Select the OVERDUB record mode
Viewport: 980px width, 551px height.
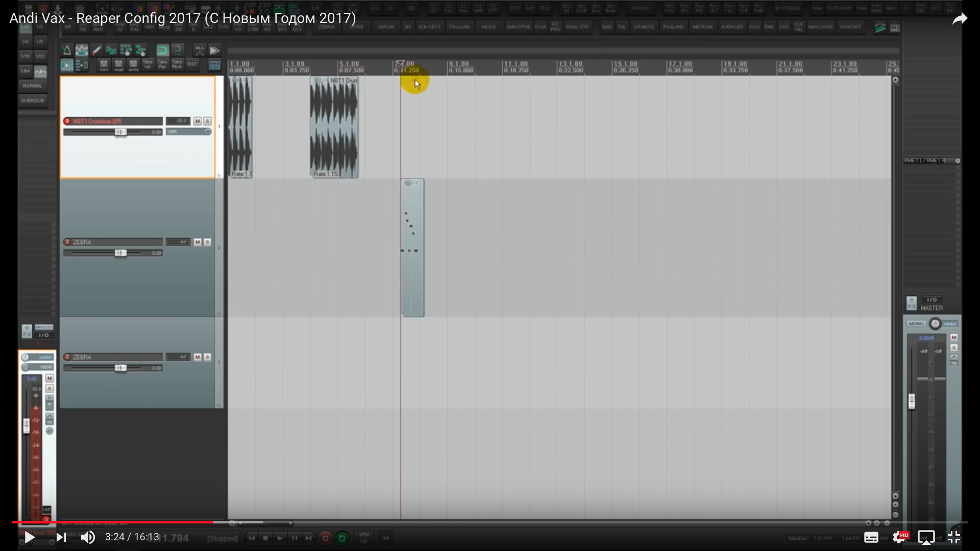32,101
